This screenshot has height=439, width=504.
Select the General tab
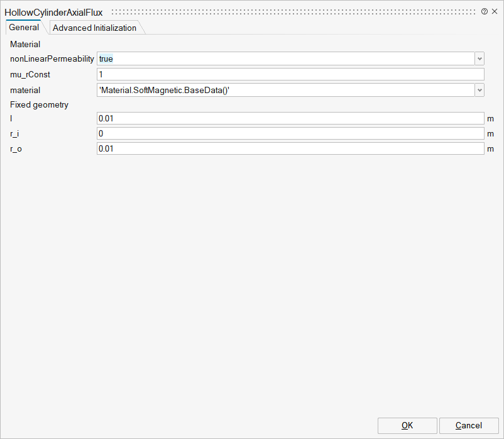pyautogui.click(x=24, y=28)
